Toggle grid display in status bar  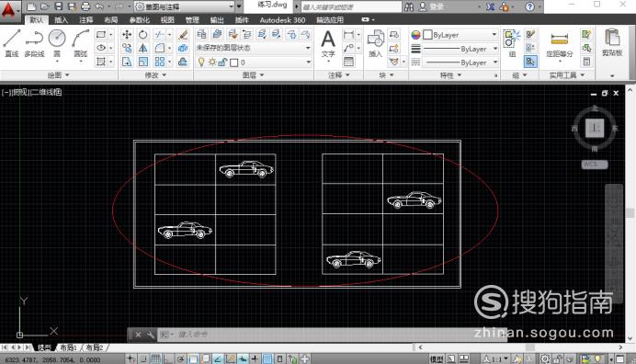tap(155, 358)
